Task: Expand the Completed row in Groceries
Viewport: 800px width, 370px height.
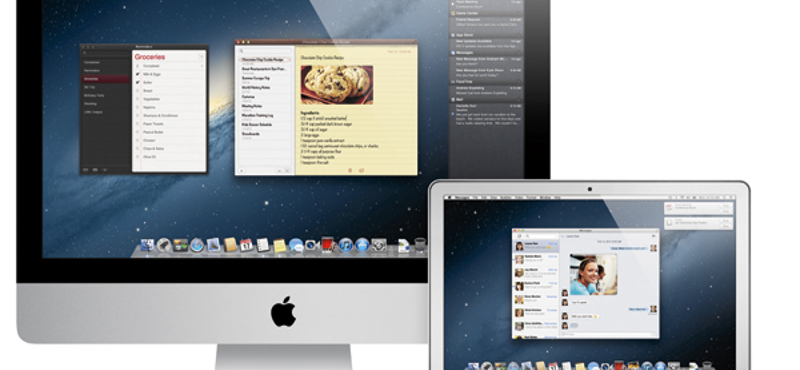Action: (169, 66)
